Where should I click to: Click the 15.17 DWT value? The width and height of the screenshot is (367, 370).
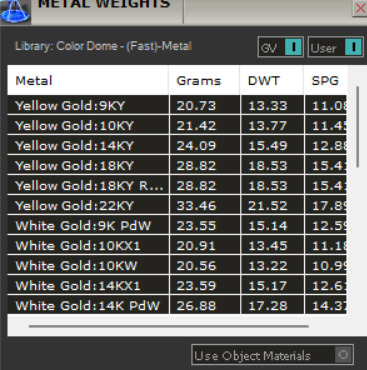[268, 286]
